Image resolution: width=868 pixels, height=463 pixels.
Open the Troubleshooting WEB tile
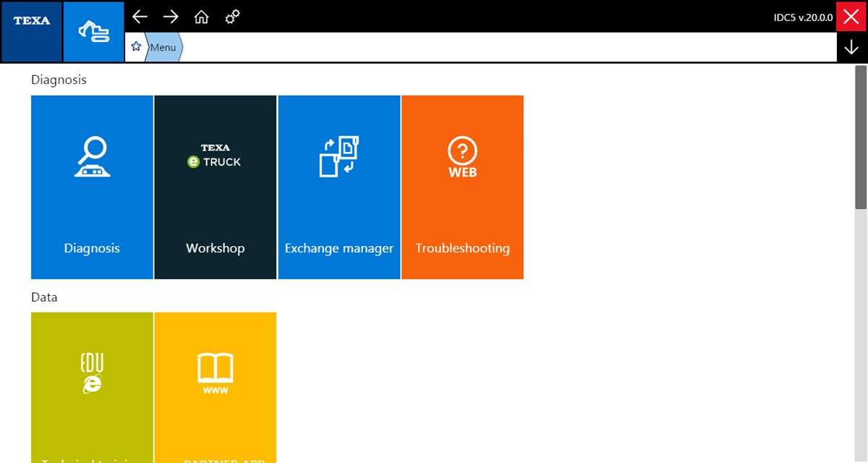(x=462, y=187)
